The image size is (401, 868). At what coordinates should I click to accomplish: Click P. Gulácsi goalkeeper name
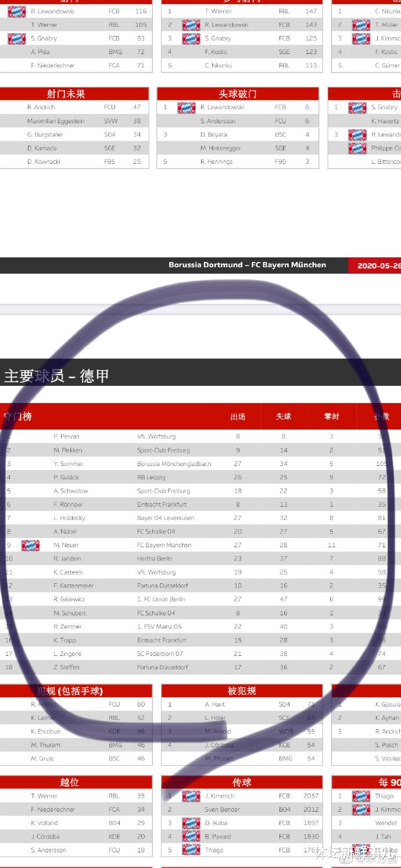click(x=66, y=477)
